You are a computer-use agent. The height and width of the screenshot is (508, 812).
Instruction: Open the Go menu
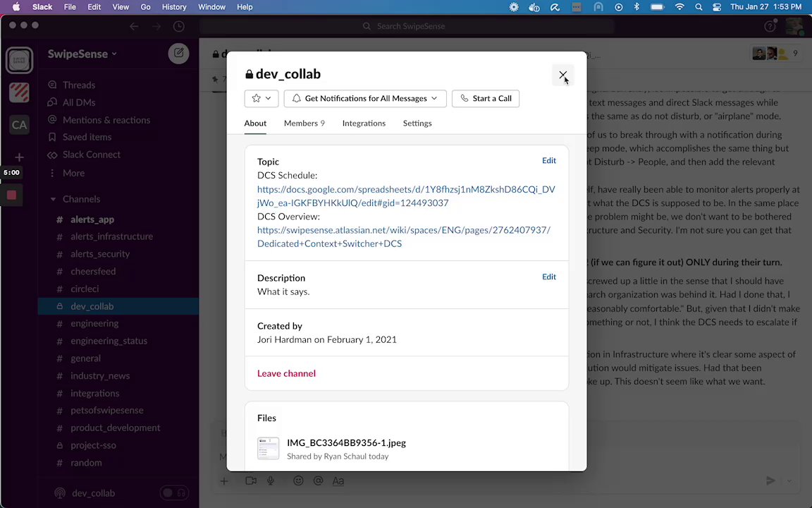click(145, 7)
